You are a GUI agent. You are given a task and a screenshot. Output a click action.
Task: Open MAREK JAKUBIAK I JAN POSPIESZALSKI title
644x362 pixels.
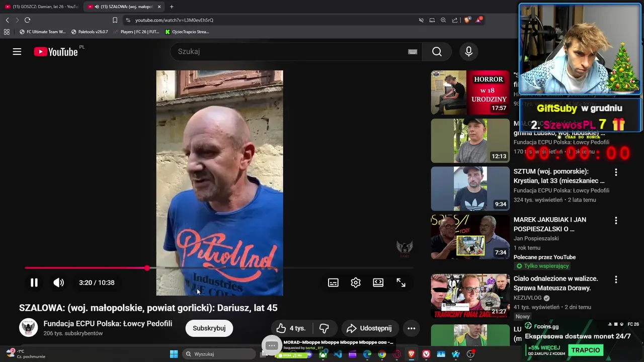coord(550,224)
